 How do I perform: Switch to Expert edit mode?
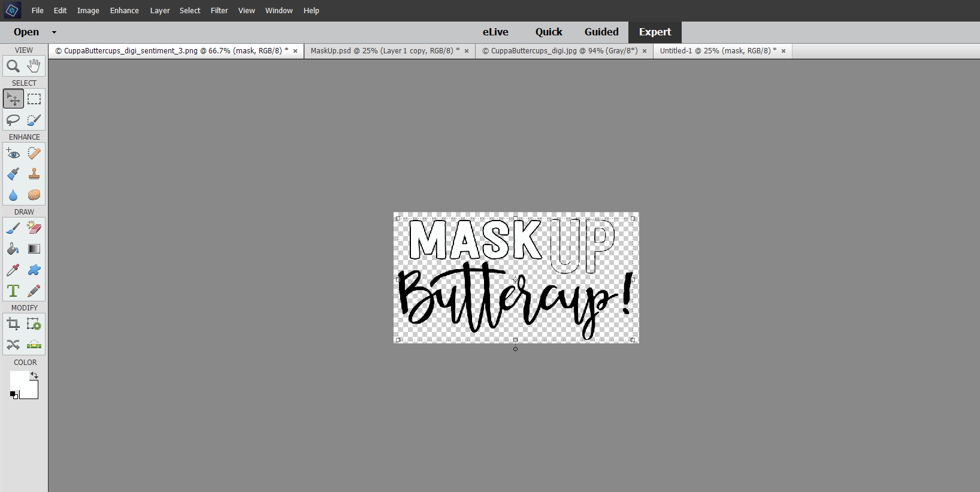tap(655, 32)
